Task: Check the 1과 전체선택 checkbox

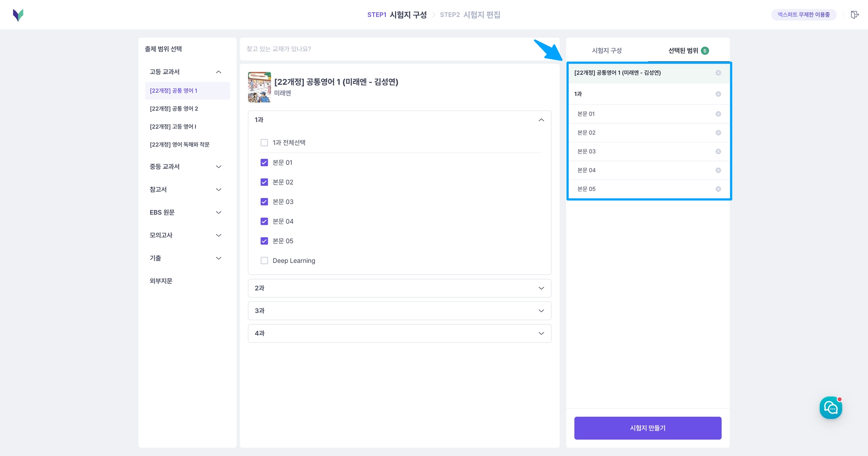Action: coord(264,143)
